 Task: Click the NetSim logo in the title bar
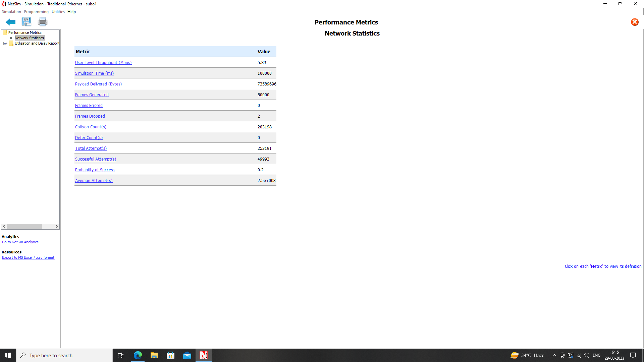point(4,4)
